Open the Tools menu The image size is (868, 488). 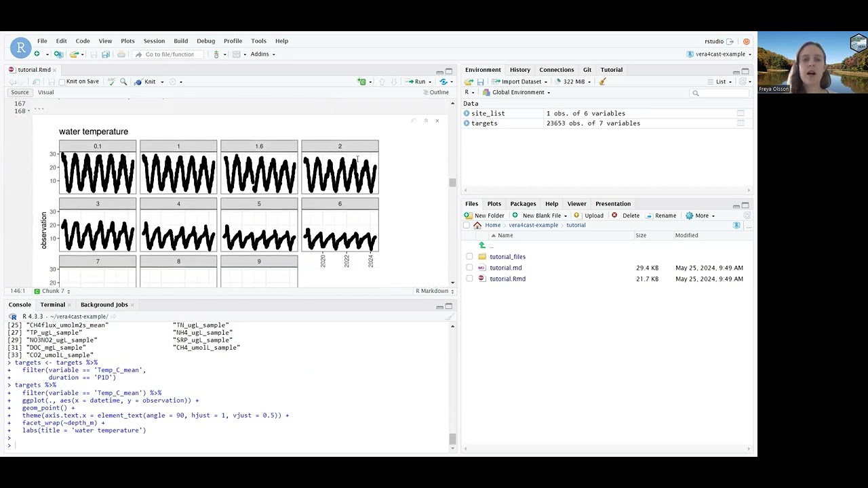tap(258, 41)
